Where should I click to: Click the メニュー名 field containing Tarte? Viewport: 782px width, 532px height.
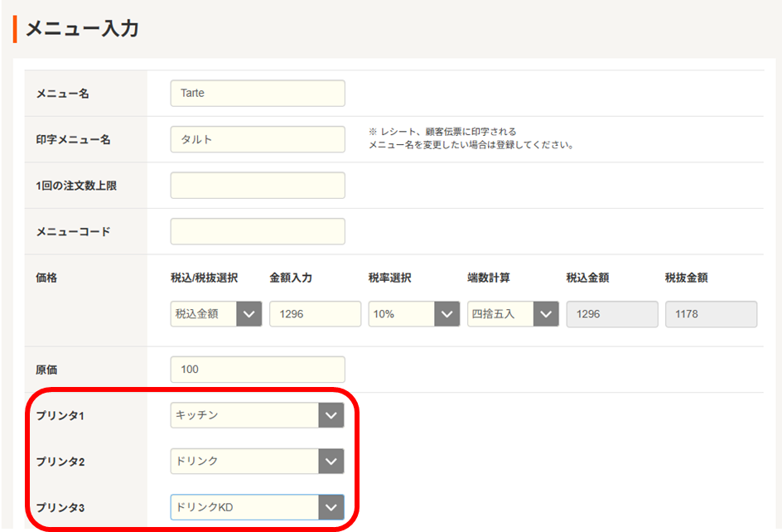click(257, 94)
